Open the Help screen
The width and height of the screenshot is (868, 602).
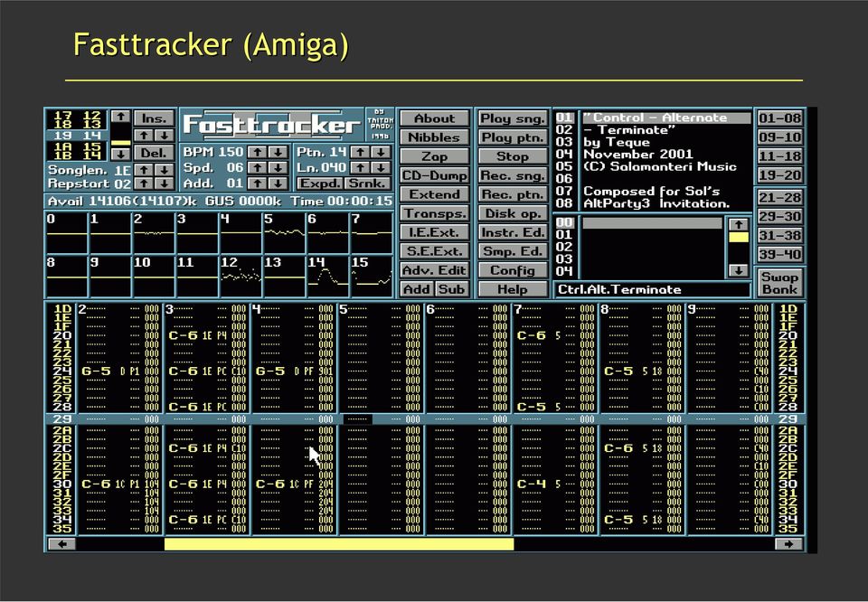pos(513,289)
